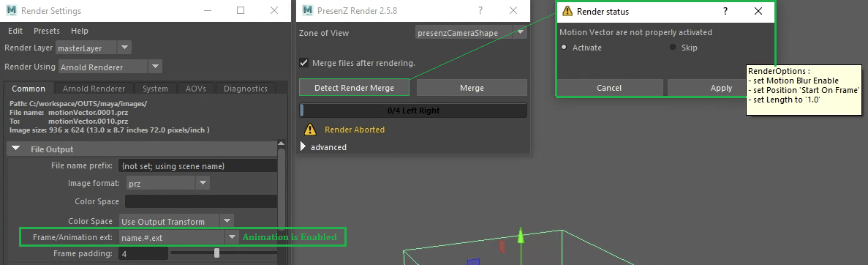This screenshot has height=265, width=868.
Task: Switch to the System tab
Action: [x=155, y=89]
